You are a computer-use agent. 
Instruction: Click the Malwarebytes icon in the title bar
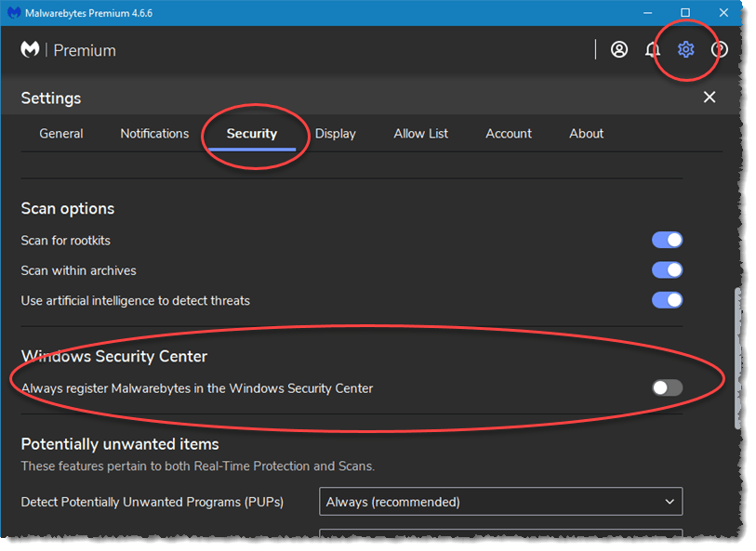click(x=12, y=13)
